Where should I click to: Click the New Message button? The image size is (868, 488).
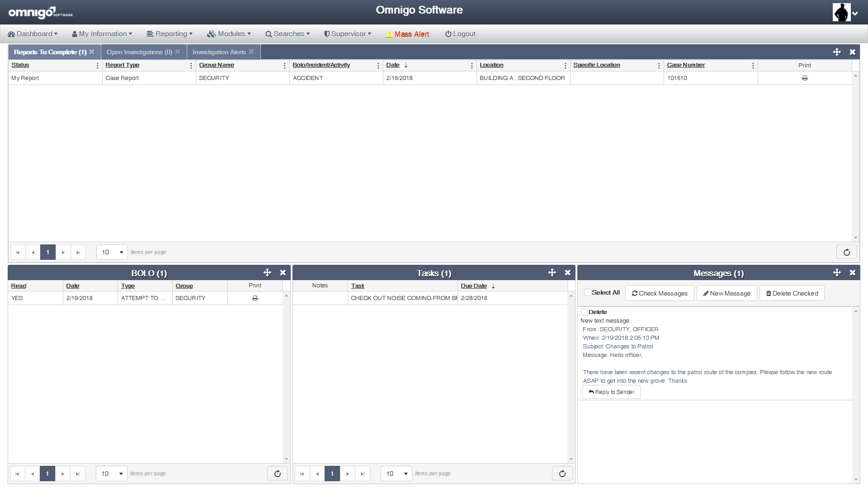tap(726, 293)
